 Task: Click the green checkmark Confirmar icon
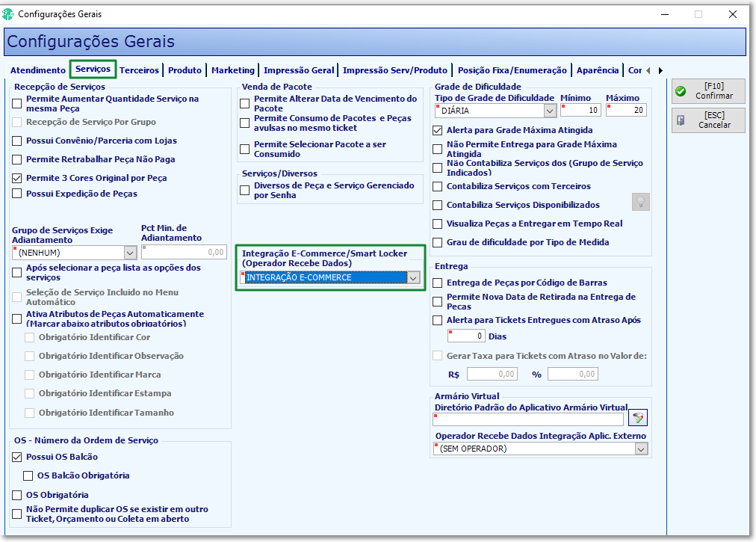tap(681, 90)
